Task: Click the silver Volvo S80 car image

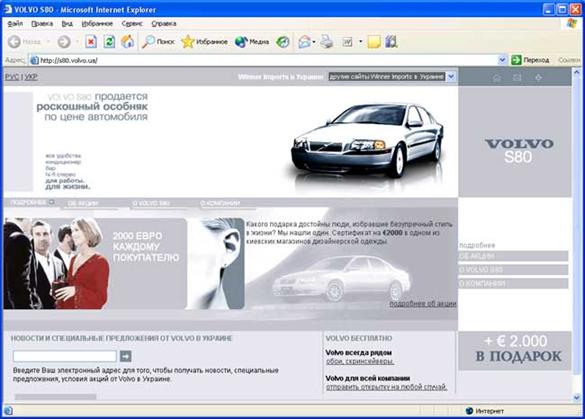Action: tap(367, 142)
